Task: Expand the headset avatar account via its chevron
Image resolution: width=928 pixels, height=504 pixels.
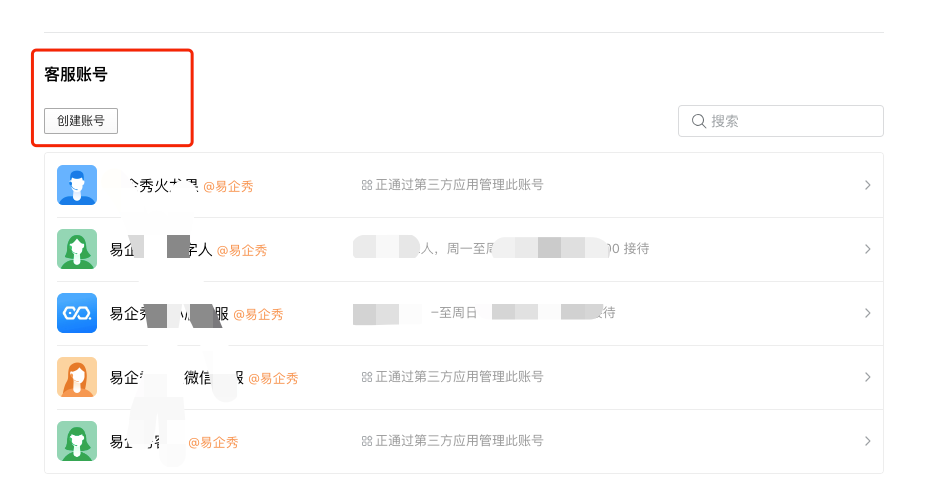Action: click(x=867, y=185)
